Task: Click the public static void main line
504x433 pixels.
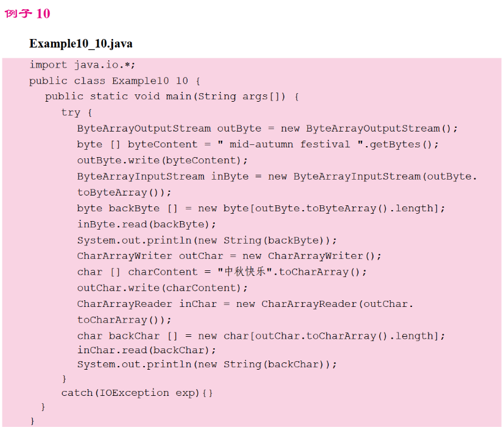Action: [x=172, y=96]
